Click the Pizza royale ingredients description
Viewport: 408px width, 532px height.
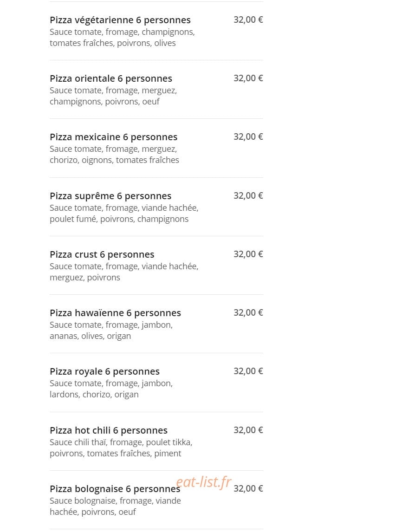(x=111, y=389)
